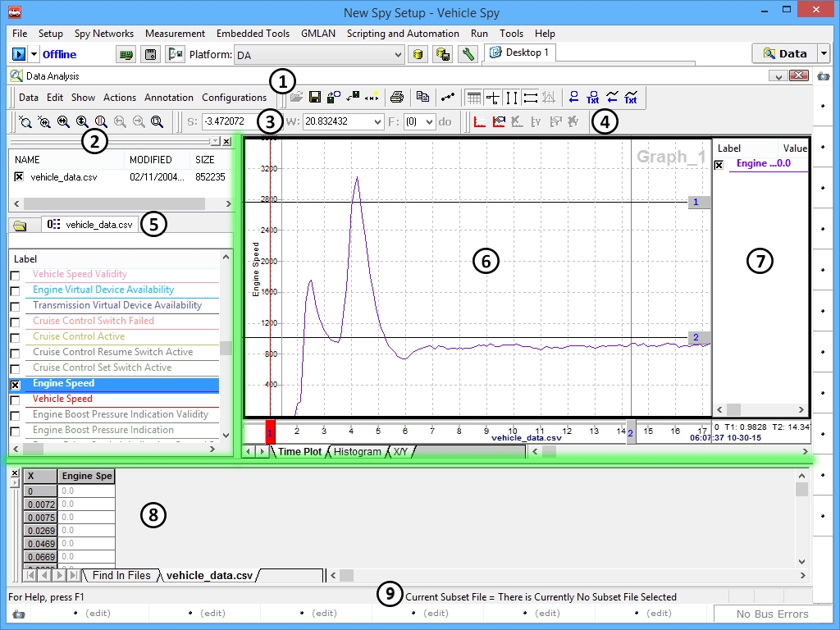Expand the W width value dropdown

pyautogui.click(x=377, y=122)
